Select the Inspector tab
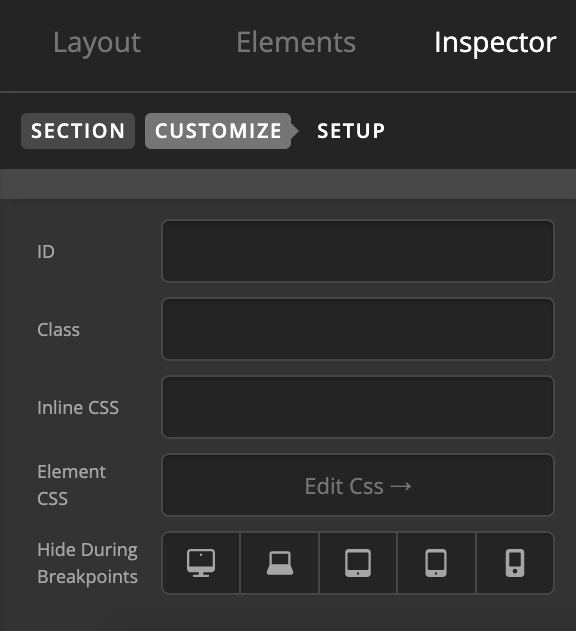The height and width of the screenshot is (631, 576). 495,42
